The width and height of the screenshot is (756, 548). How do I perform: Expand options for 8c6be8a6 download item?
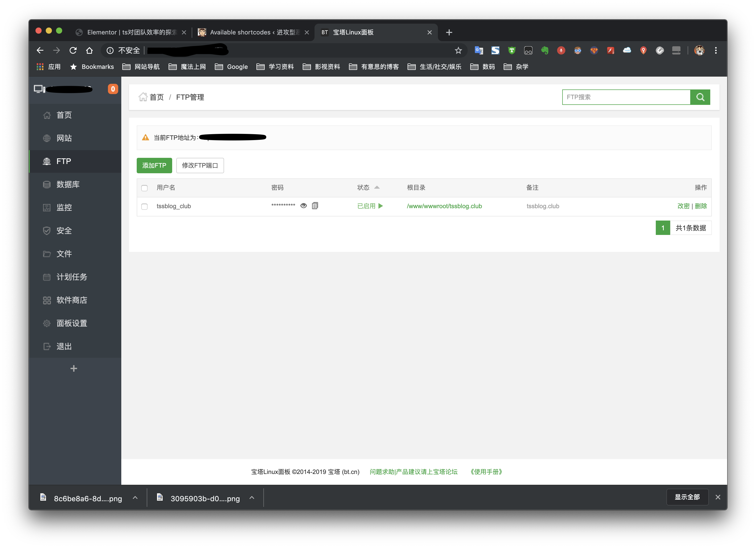(x=135, y=498)
